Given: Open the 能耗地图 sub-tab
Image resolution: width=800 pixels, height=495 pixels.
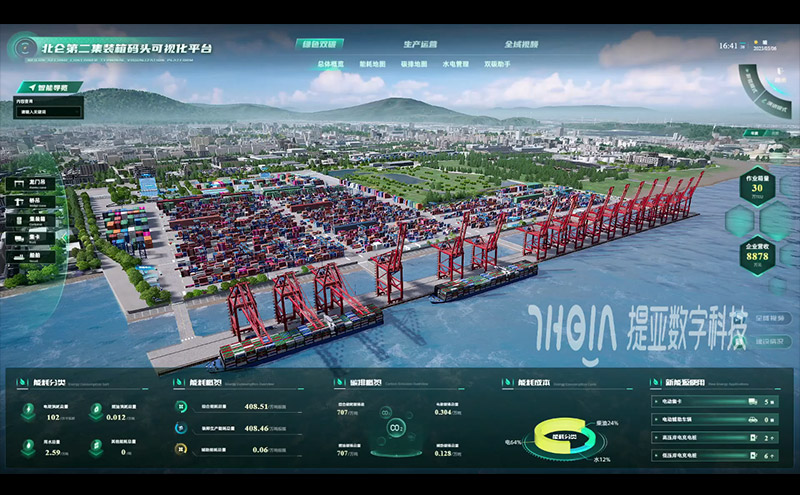Looking at the screenshot, I should click(x=371, y=64).
